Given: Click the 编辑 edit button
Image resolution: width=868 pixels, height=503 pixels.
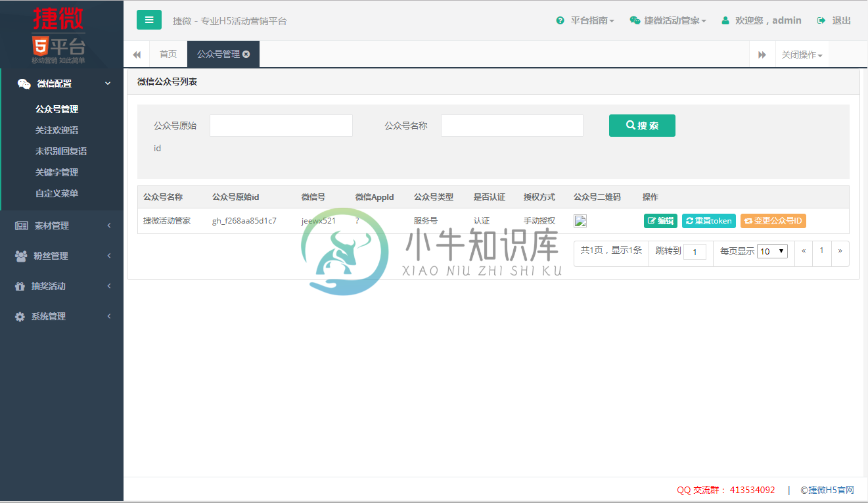Looking at the screenshot, I should [x=660, y=221].
